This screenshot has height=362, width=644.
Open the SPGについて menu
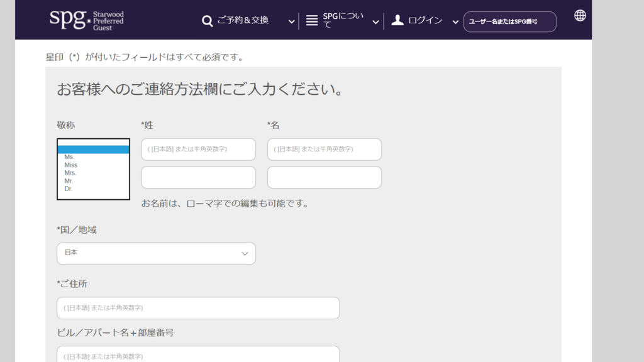(343, 20)
